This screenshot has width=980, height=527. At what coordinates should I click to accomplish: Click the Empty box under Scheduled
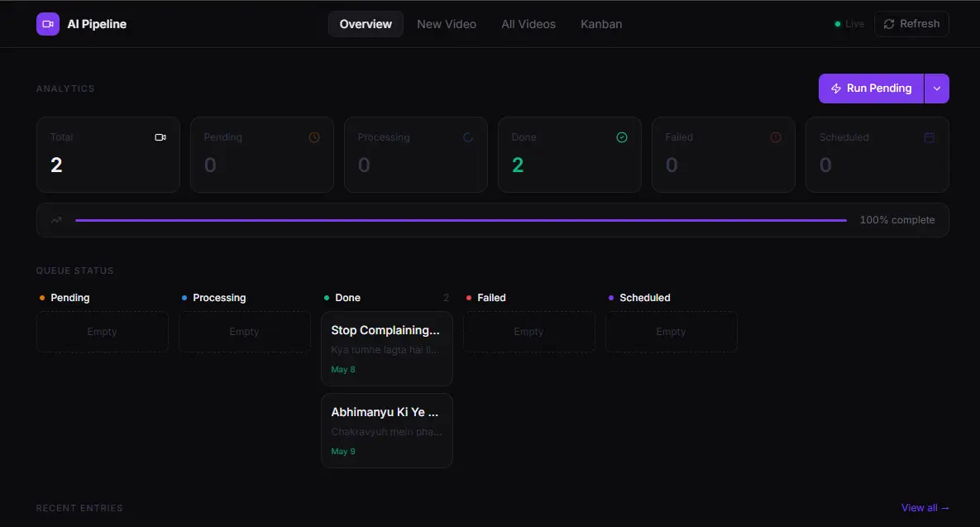[672, 331]
